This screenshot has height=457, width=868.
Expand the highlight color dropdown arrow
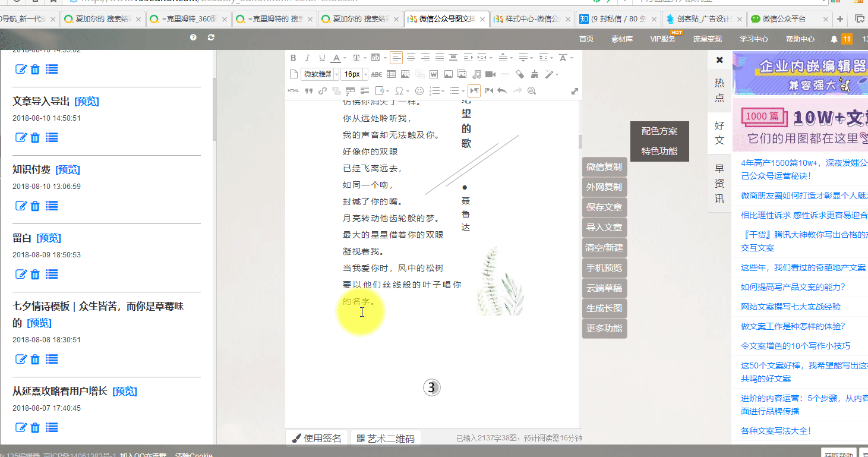[x=384, y=58]
